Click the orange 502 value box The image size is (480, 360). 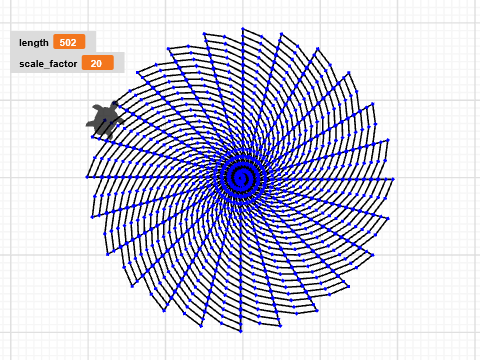coord(69,42)
